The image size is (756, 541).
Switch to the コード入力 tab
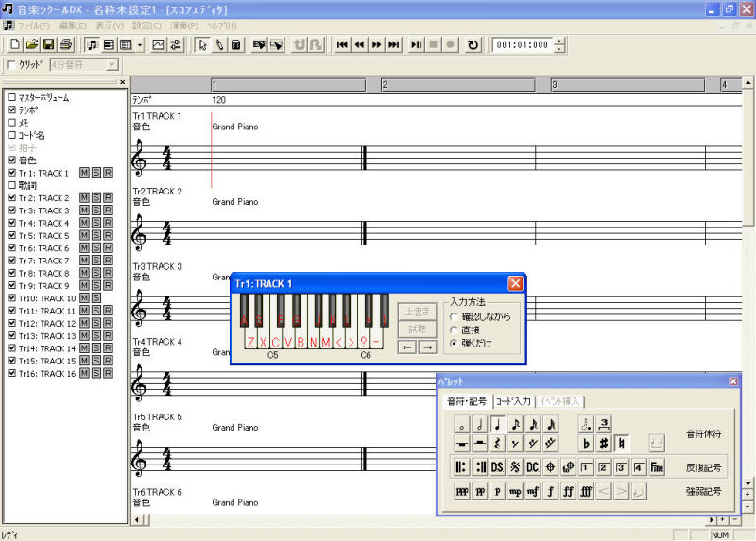pyautogui.click(x=515, y=402)
